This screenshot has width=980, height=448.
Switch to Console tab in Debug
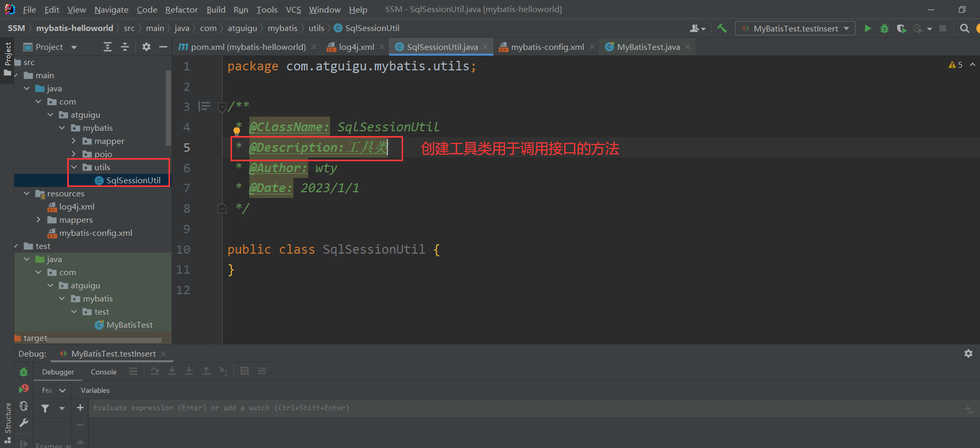103,372
